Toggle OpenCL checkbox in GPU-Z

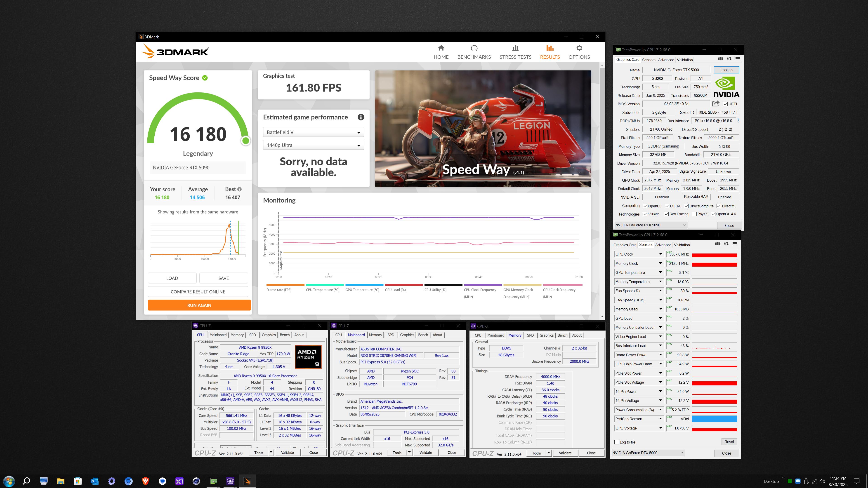(x=645, y=206)
